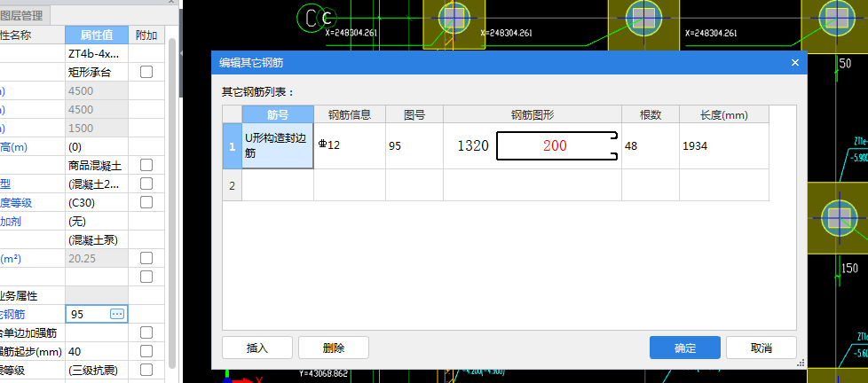
Task: Click the (无) additive value
Action: coord(97,221)
